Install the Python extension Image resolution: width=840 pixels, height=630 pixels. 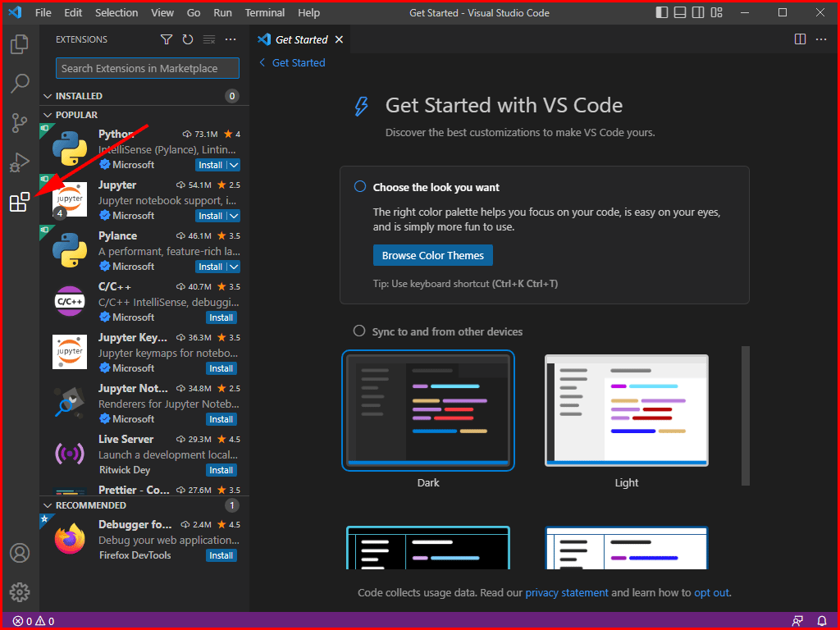click(x=211, y=165)
